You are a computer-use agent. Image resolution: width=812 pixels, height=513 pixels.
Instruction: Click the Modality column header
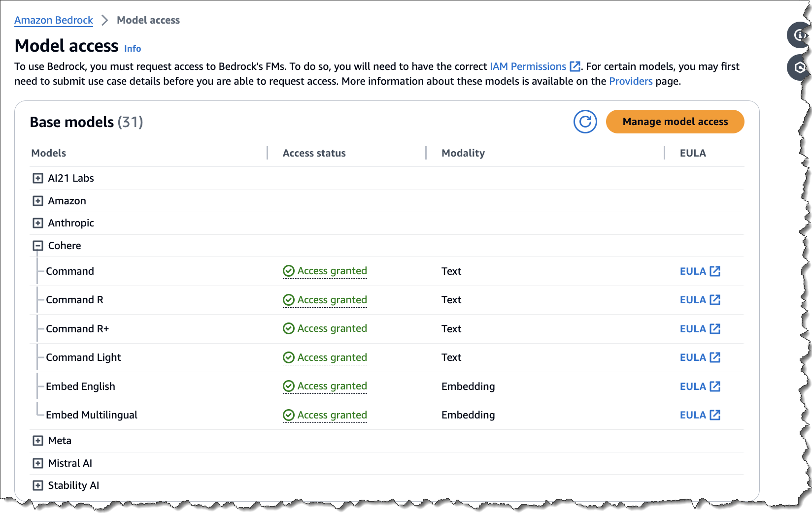[x=463, y=153]
